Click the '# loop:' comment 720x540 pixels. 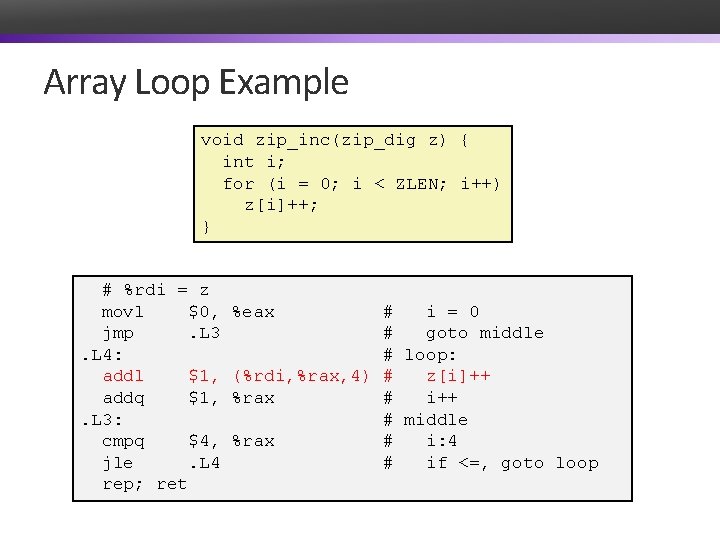(x=420, y=355)
